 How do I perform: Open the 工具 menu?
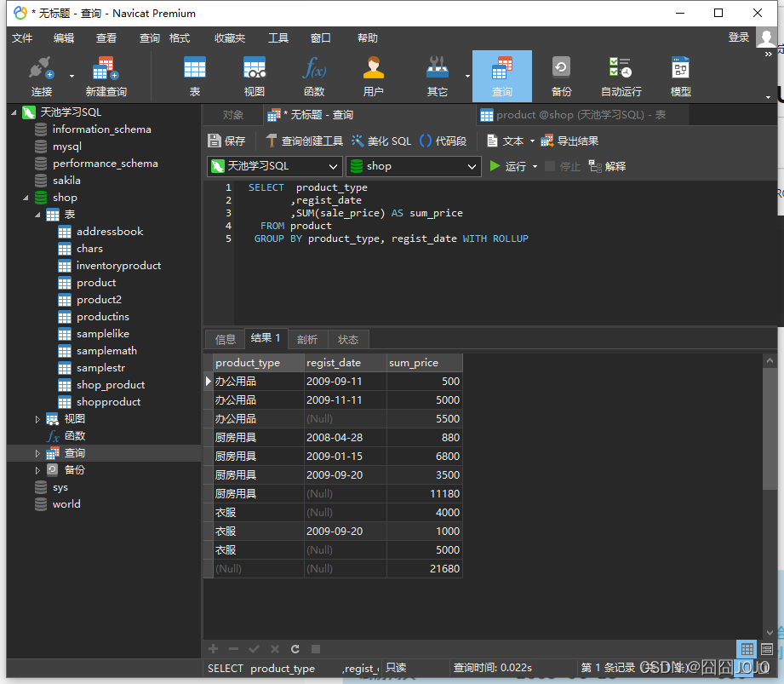pos(278,38)
